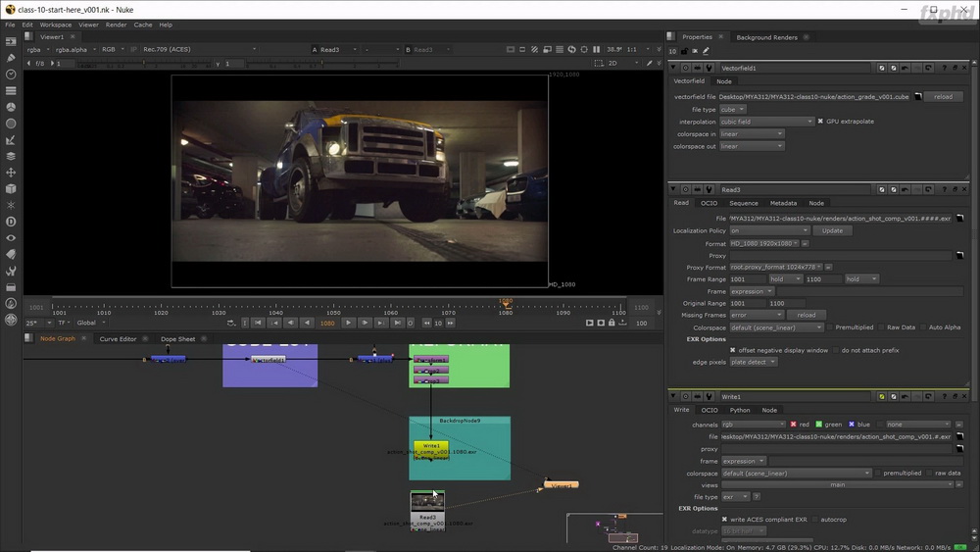Open the Time nodes clock icon
This screenshot has width=980, height=552.
coord(11,74)
